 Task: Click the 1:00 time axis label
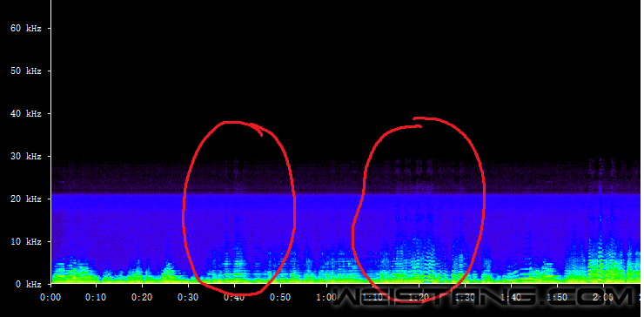326,297
